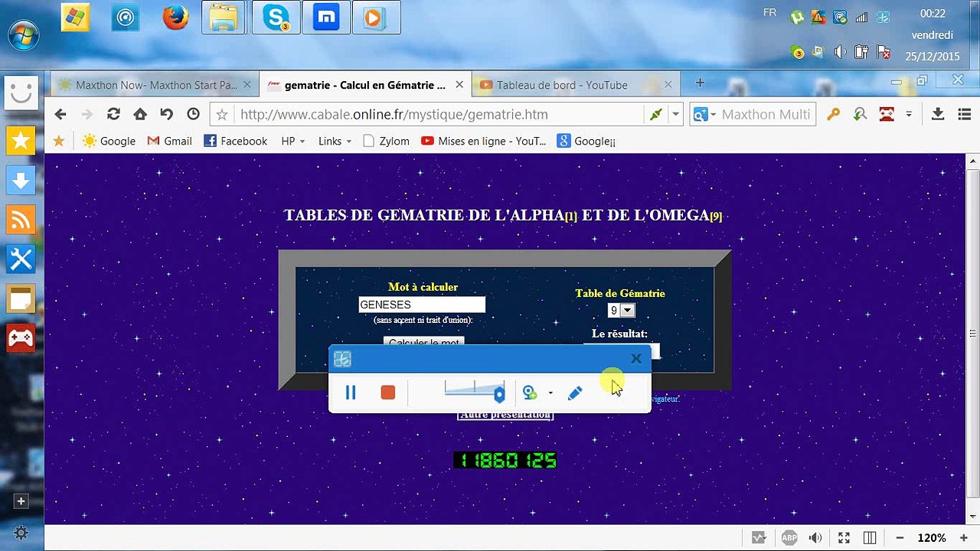The width and height of the screenshot is (980, 551).
Task: Expand the address bar dropdown arrow
Action: tap(675, 114)
